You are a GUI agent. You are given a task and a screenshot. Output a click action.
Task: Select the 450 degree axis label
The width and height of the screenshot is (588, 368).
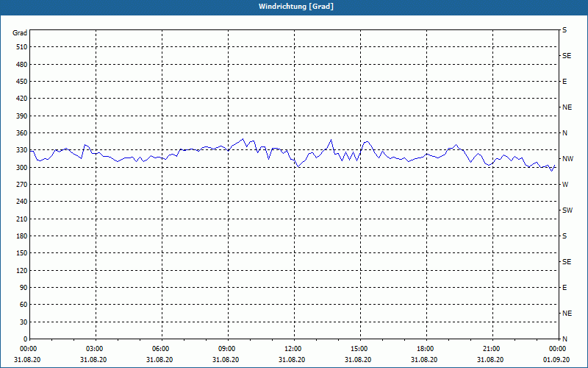coord(22,82)
